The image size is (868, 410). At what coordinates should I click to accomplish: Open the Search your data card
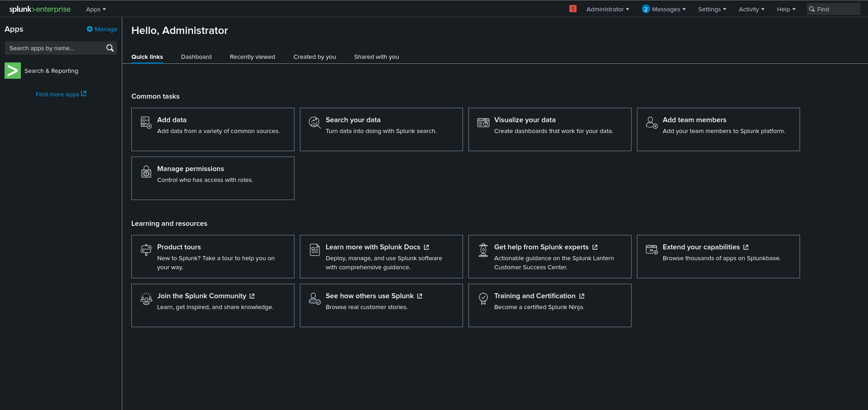381,129
